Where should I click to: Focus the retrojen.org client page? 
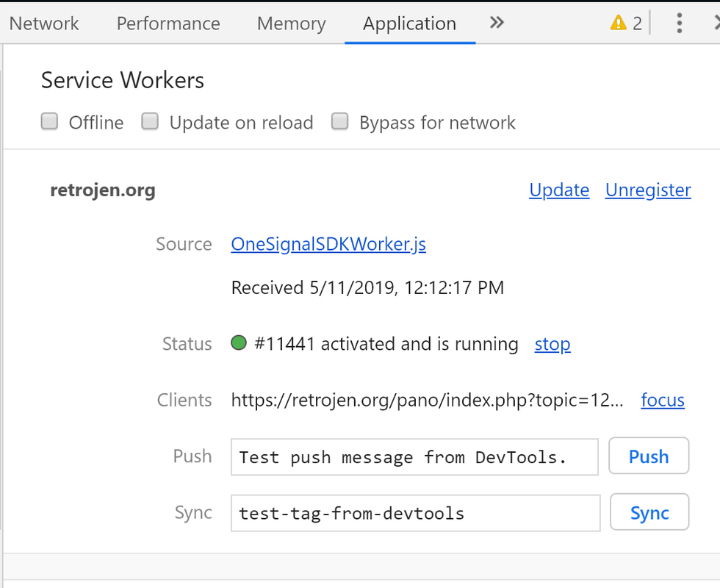(x=663, y=400)
